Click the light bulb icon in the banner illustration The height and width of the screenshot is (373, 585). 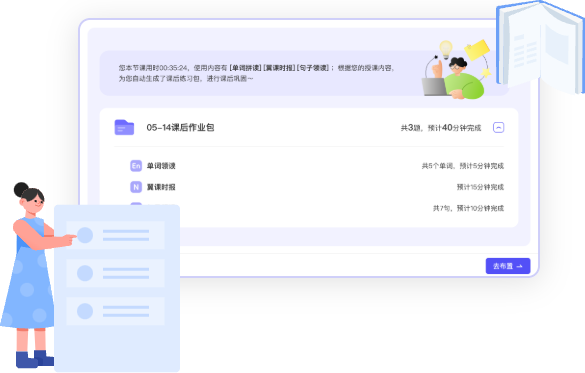[446, 49]
